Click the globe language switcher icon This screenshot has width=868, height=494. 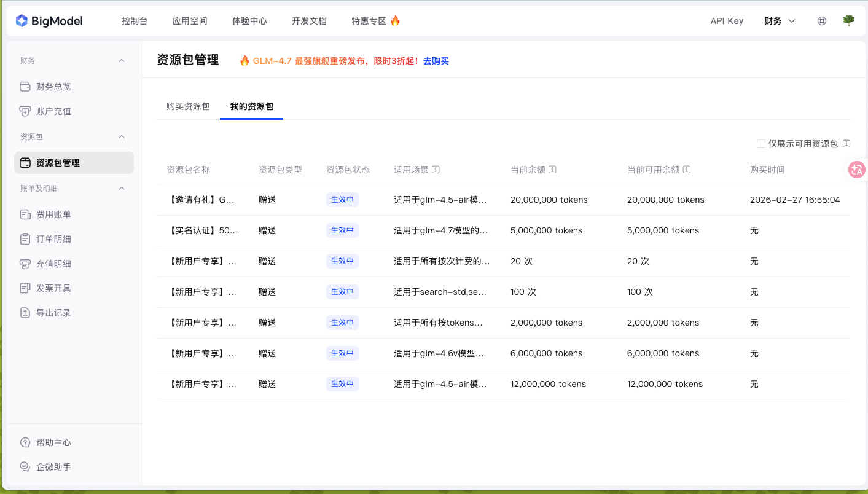[x=821, y=20]
